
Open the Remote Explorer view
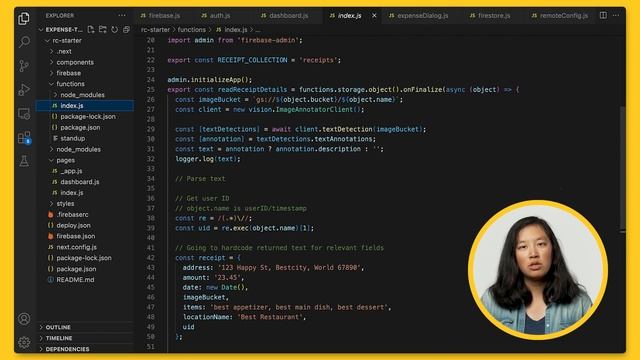(24, 113)
